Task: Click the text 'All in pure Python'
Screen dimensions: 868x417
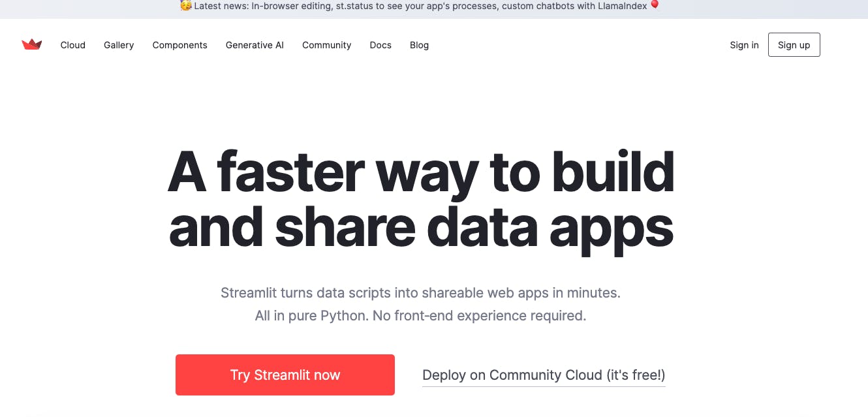Action: [311, 316]
